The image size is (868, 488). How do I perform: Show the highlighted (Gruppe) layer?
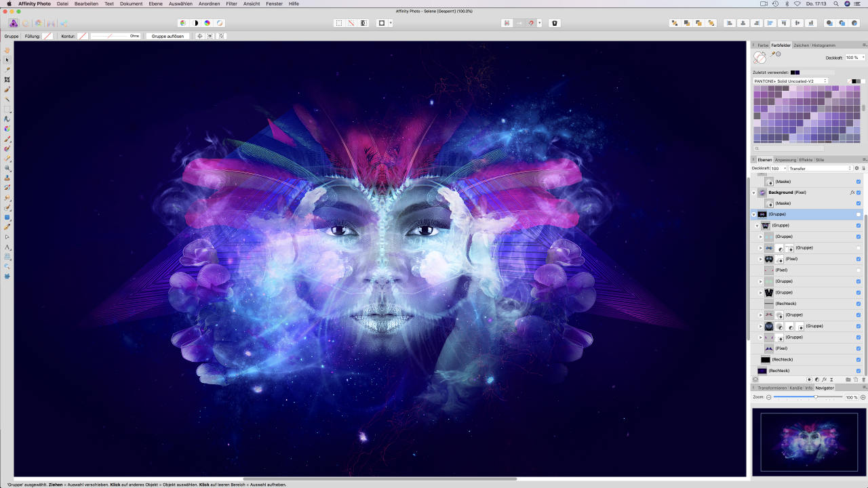tap(859, 214)
